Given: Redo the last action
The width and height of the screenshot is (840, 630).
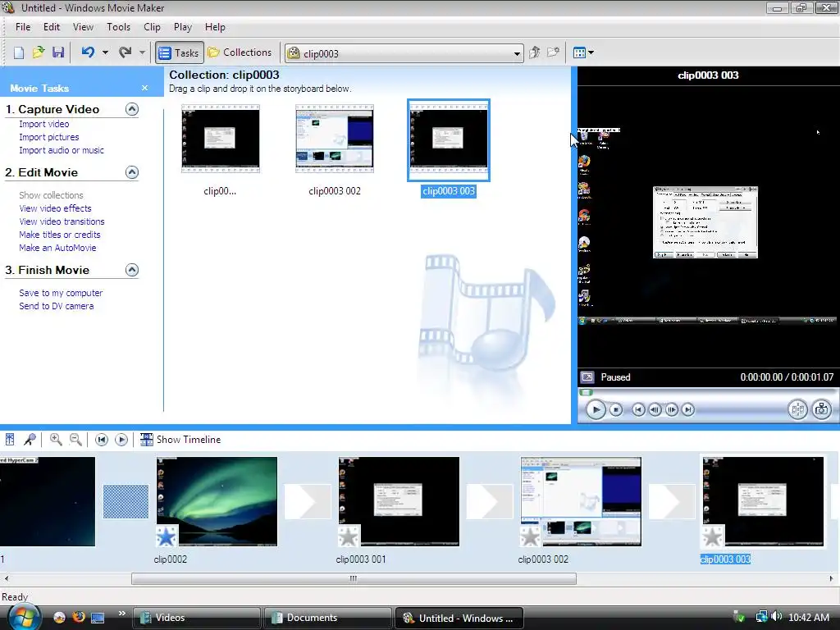Looking at the screenshot, I should click(x=125, y=52).
